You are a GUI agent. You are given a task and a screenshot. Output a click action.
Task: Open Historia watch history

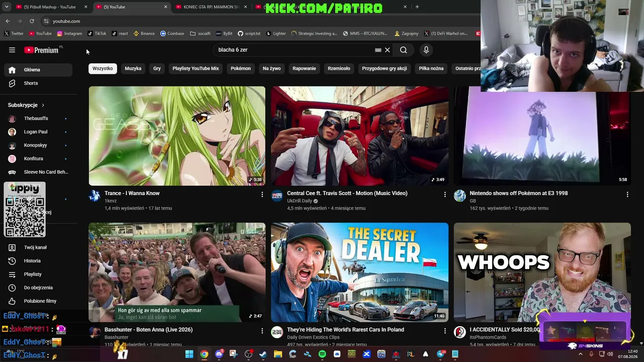click(x=38, y=261)
